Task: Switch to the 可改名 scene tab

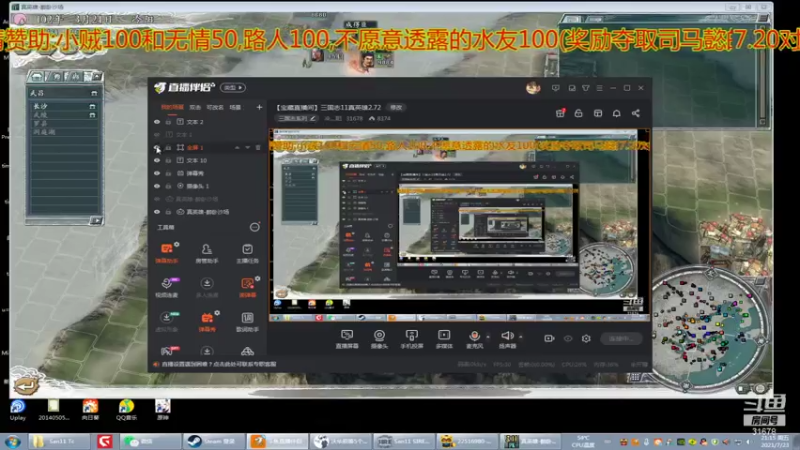Action: (215, 108)
